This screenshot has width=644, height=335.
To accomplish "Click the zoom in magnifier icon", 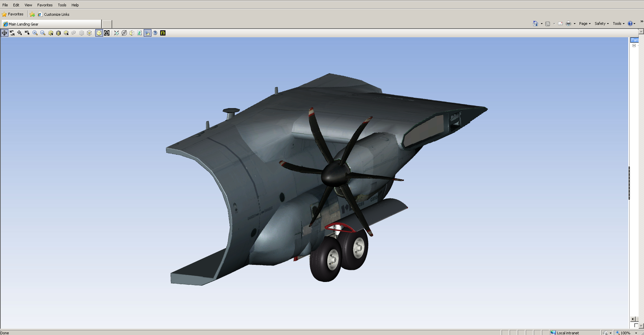I will (35, 33).
